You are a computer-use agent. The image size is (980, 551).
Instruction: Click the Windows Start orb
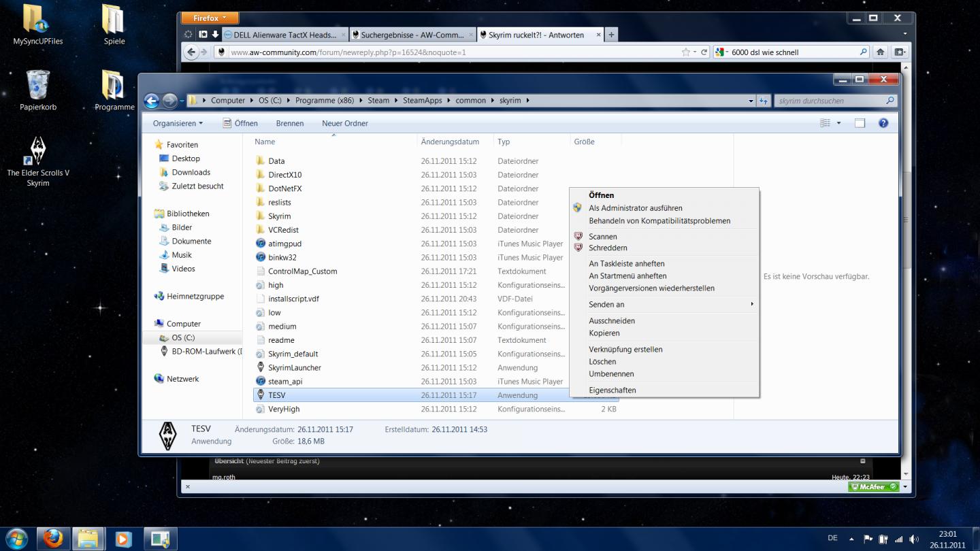16,538
